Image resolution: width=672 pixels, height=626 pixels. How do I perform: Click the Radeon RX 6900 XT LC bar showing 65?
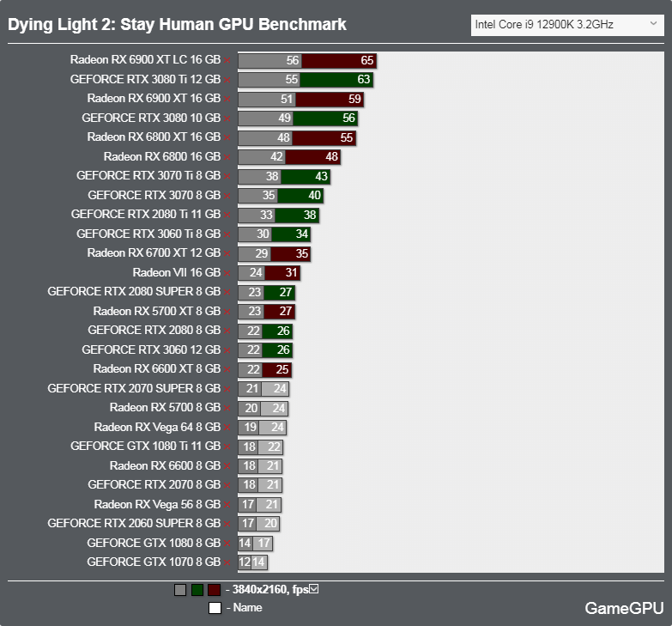point(339,60)
